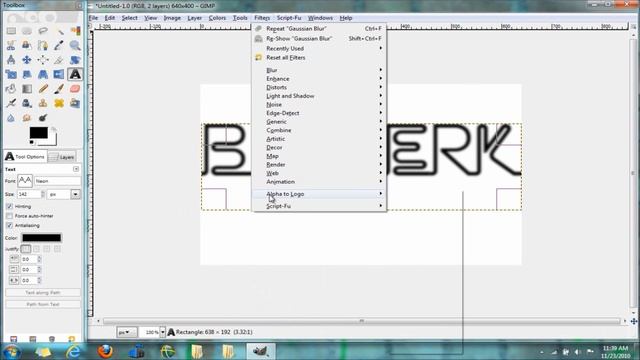Expand the Alpha to Logo submenu
The height and width of the screenshot is (360, 640).
pos(319,194)
